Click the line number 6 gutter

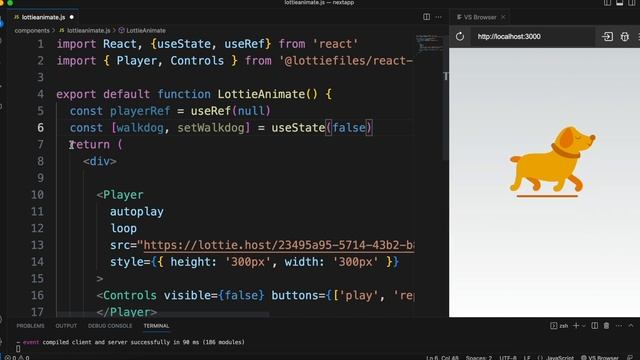(40, 128)
